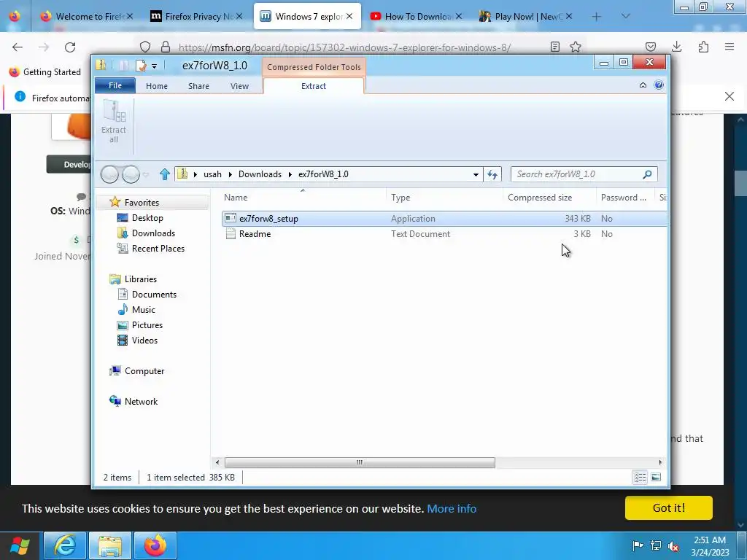
Task: Collapse the ribbon with the caret icon
Action: tap(643, 85)
